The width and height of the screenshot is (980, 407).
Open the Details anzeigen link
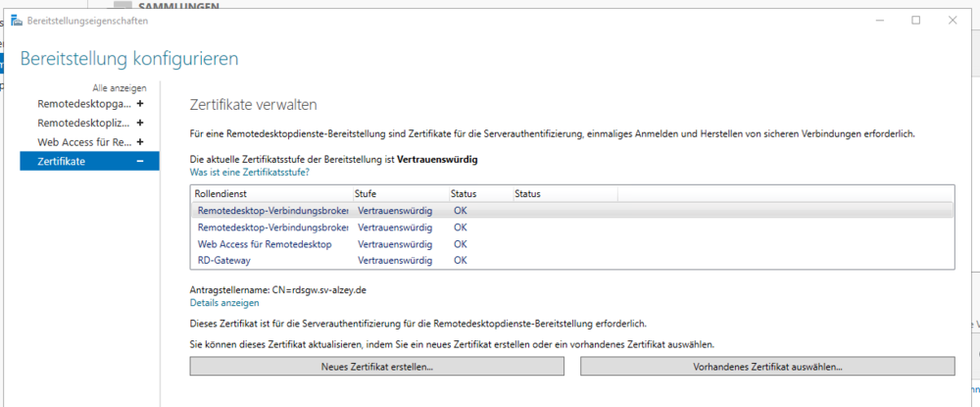pyautogui.click(x=224, y=303)
